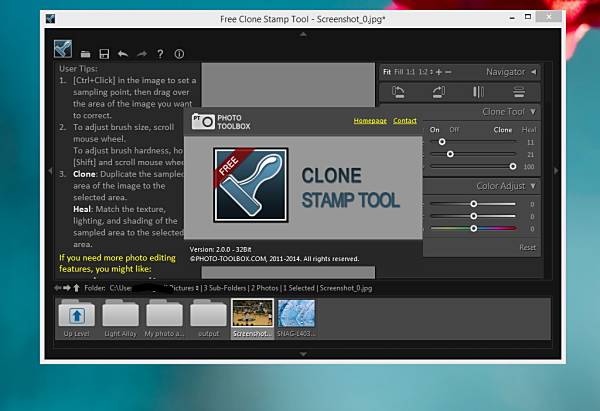Set zoom to Fit
Viewport: 600px width, 411px height.
[387, 72]
